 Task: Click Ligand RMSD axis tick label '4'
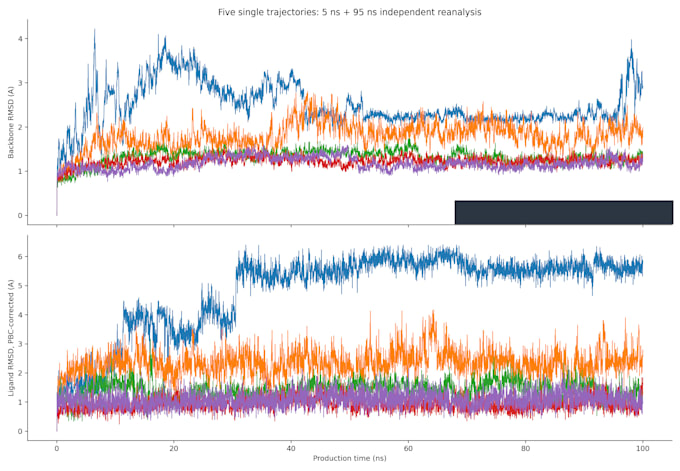20,314
